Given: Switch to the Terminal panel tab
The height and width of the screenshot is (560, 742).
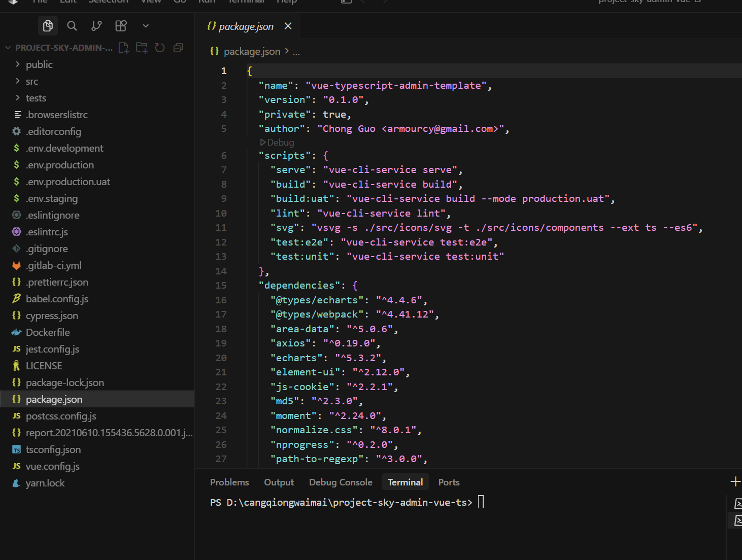Looking at the screenshot, I should [405, 482].
